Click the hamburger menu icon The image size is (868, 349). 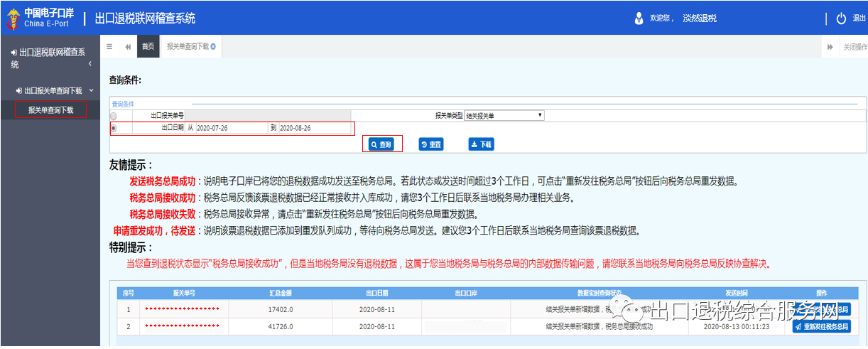(x=109, y=46)
